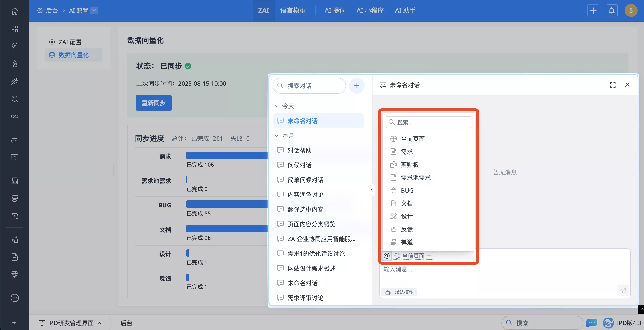Open the AI 小程序 tab
644x330 pixels.
[x=370, y=11]
